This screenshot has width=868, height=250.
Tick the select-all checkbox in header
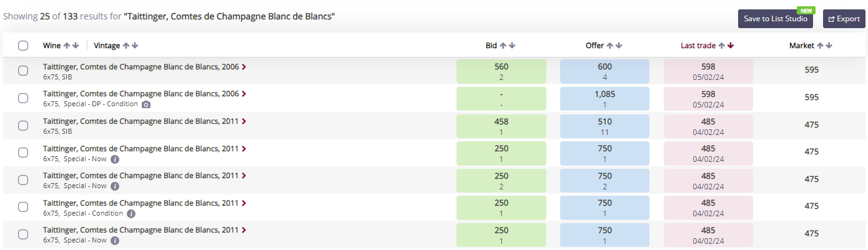point(23,46)
